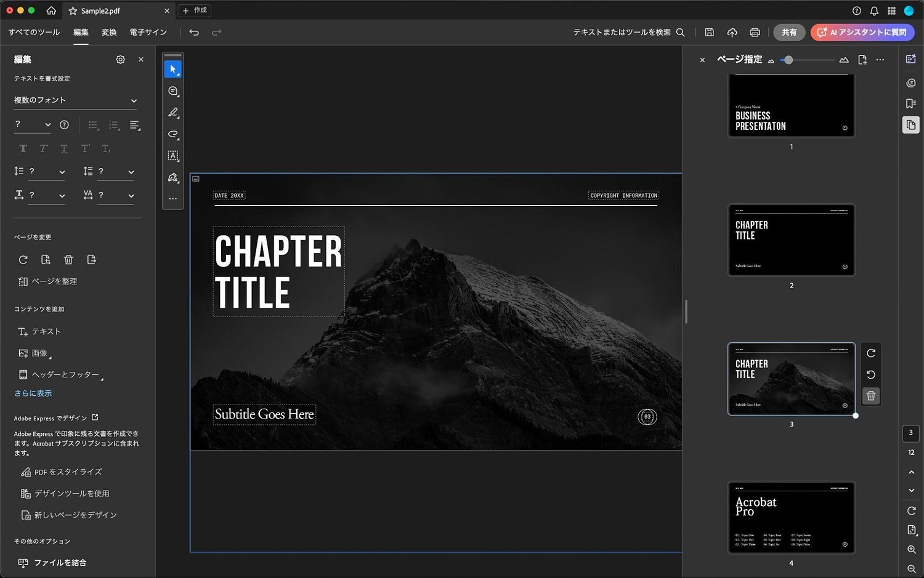924x578 pixels.
Task: Toggle bold text formatting
Action: (23, 148)
